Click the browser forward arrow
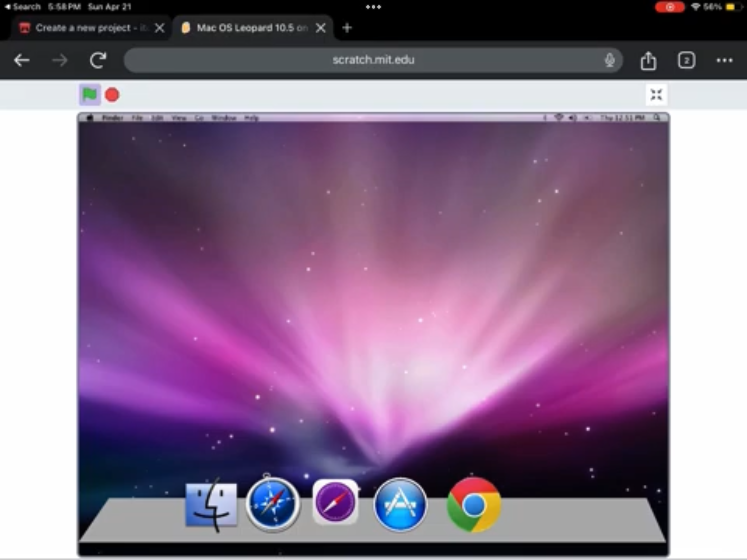 point(60,60)
